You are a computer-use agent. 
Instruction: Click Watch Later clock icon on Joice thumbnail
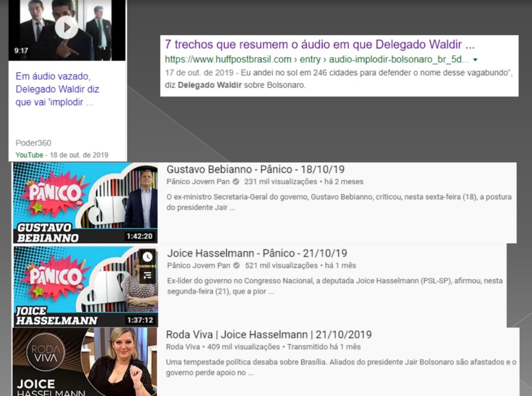pos(147,257)
